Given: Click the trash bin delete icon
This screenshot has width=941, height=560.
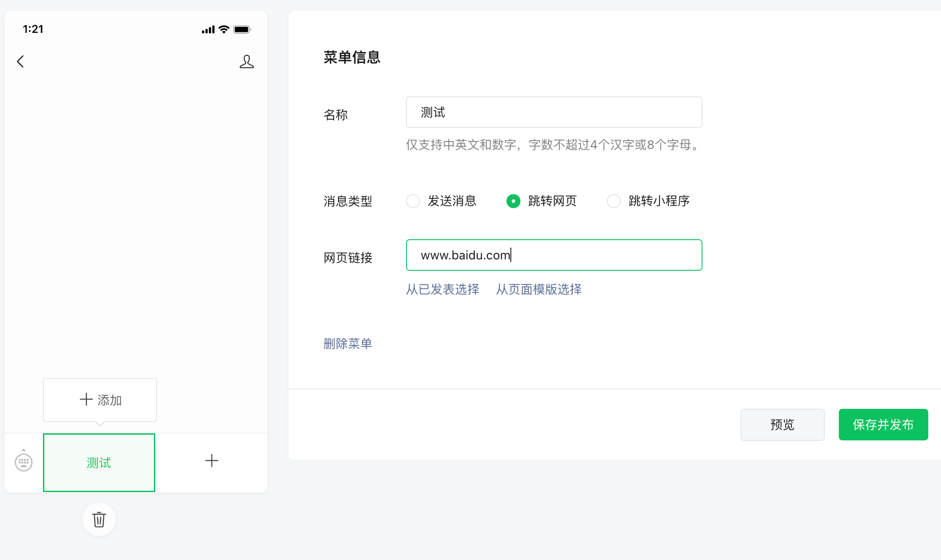Looking at the screenshot, I should [x=99, y=519].
